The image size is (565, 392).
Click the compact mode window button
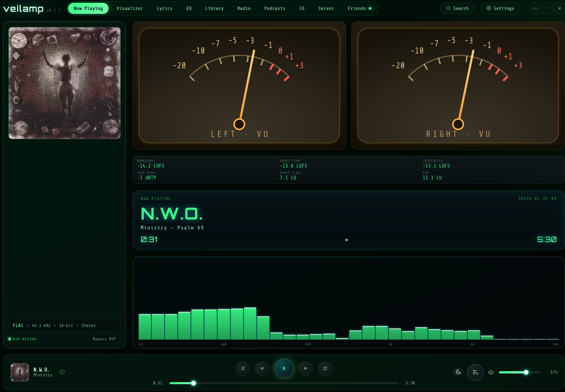(x=535, y=8)
